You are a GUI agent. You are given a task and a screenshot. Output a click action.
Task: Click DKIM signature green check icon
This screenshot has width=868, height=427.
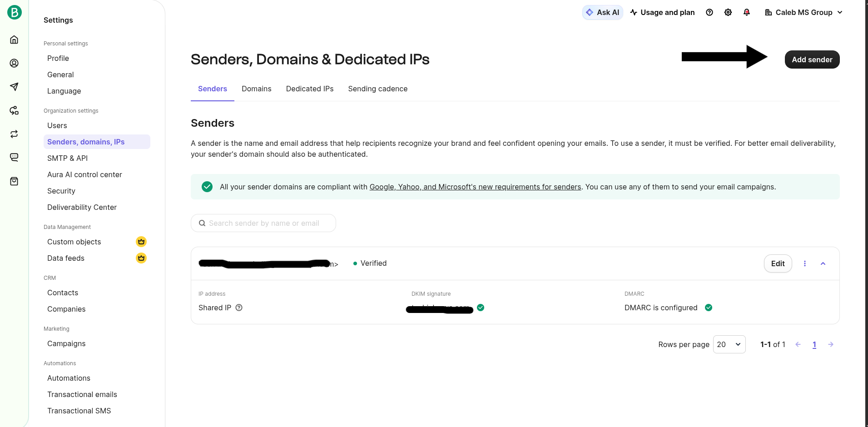[481, 308]
